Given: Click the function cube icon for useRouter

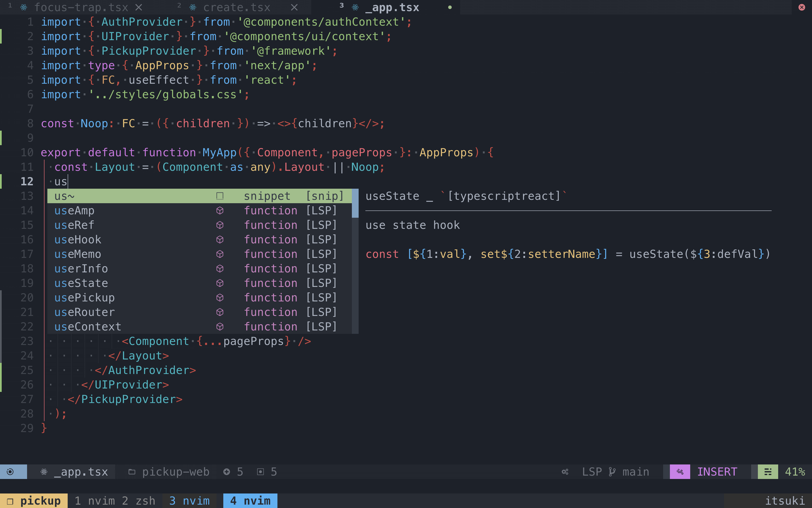Looking at the screenshot, I should (220, 312).
